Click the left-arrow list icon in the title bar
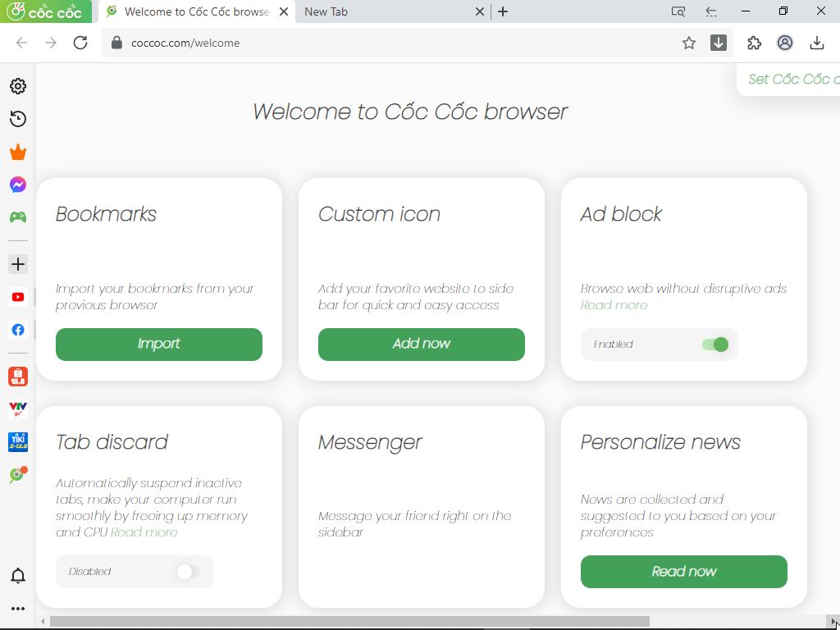Viewport: 840px width, 630px height. 711,11
